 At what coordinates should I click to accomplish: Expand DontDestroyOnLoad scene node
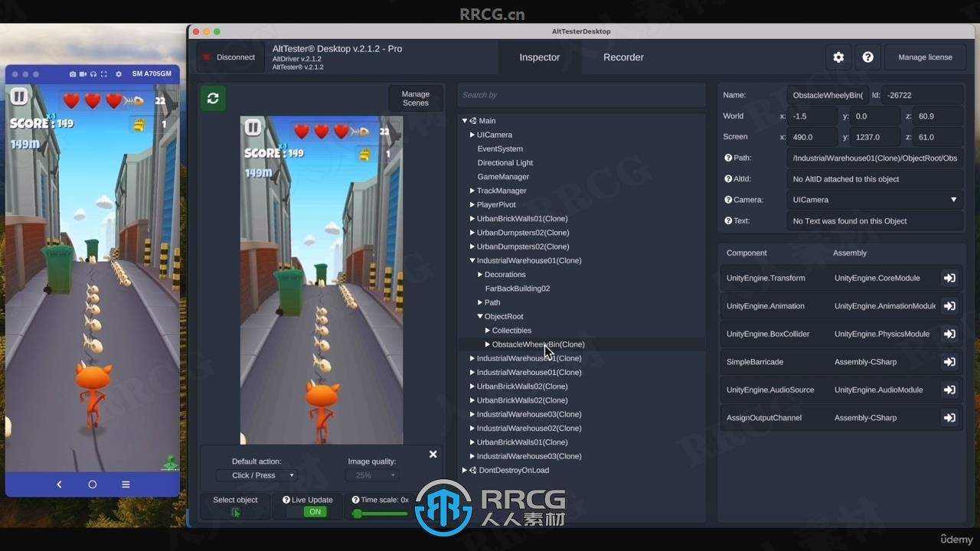tap(465, 471)
